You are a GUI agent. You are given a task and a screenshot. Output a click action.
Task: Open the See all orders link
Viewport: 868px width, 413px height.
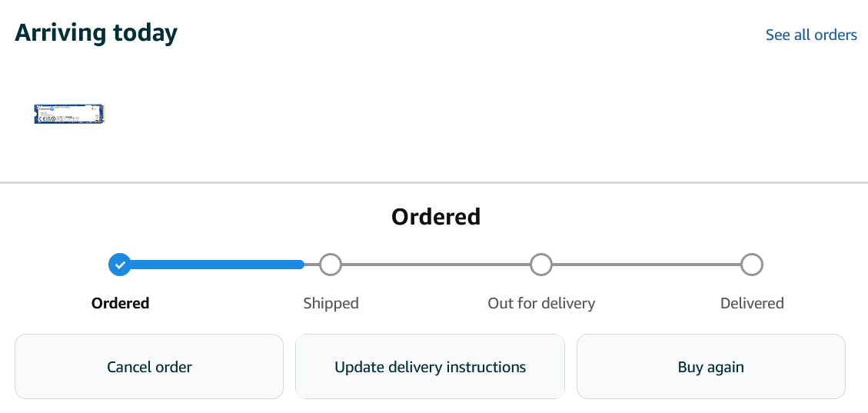click(811, 35)
